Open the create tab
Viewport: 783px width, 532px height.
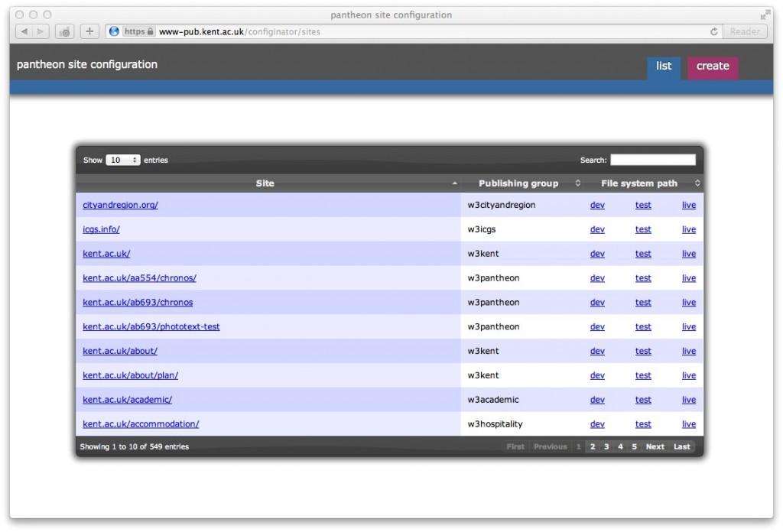coord(713,66)
